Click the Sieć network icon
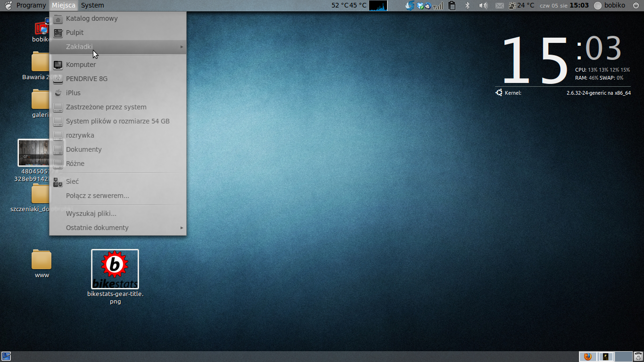 coord(58,182)
